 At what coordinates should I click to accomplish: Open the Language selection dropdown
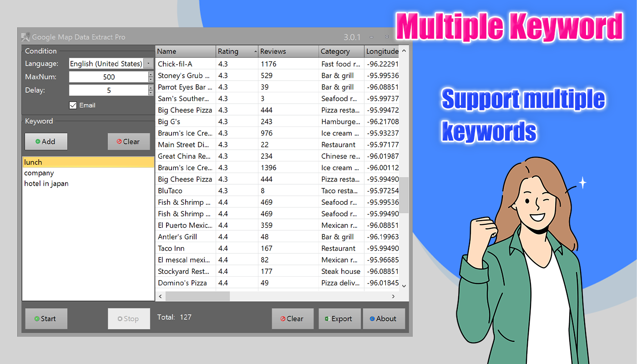pyautogui.click(x=148, y=63)
